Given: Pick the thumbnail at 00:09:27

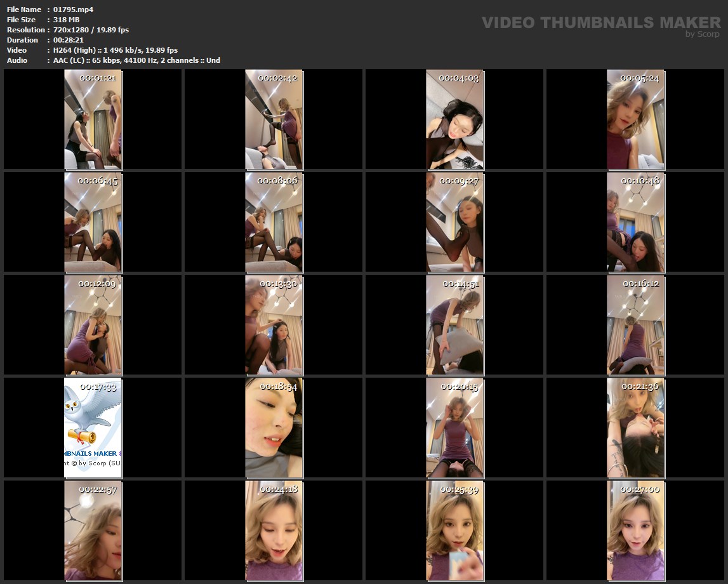Looking at the screenshot, I should coord(455,222).
